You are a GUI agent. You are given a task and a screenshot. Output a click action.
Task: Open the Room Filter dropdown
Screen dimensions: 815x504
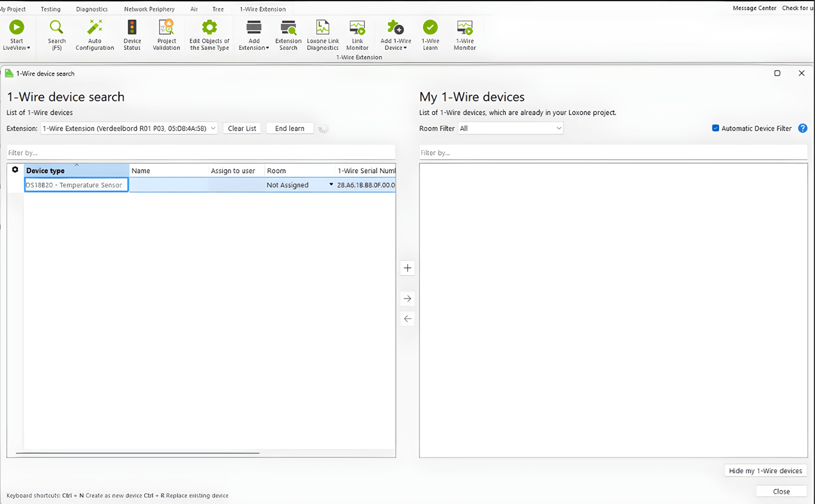pyautogui.click(x=511, y=129)
